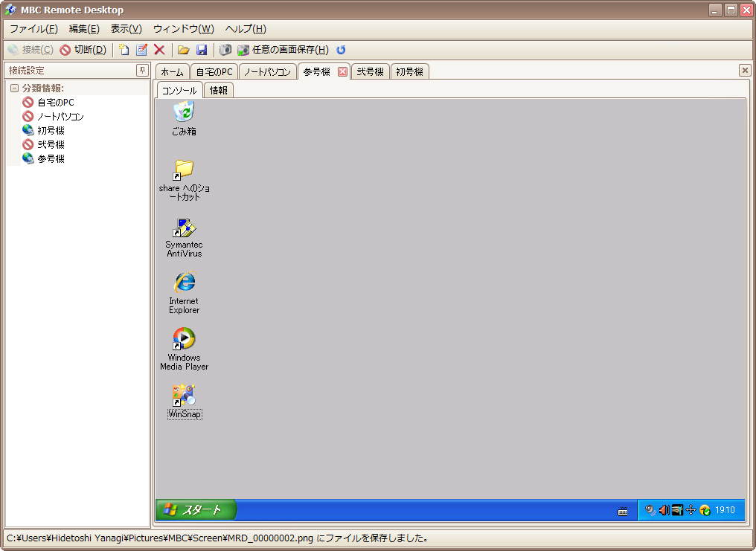Viewport: 756px width, 551px height.
Task: Open Windows Media Player on remote desktop
Action: (x=183, y=340)
